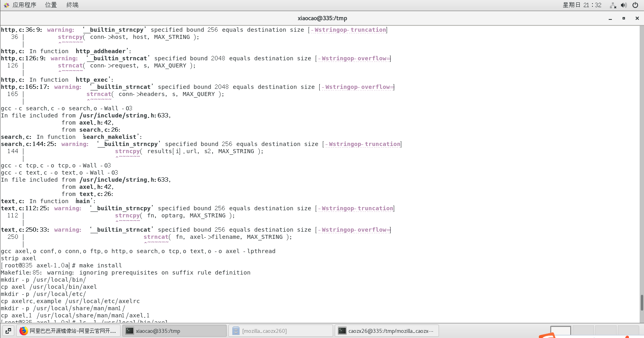Open the 应用程序 applications menu

point(24,5)
